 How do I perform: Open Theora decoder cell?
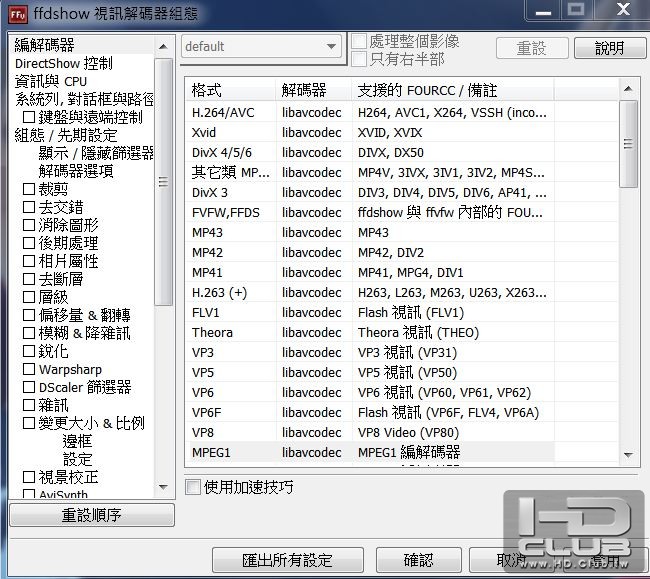(x=312, y=332)
